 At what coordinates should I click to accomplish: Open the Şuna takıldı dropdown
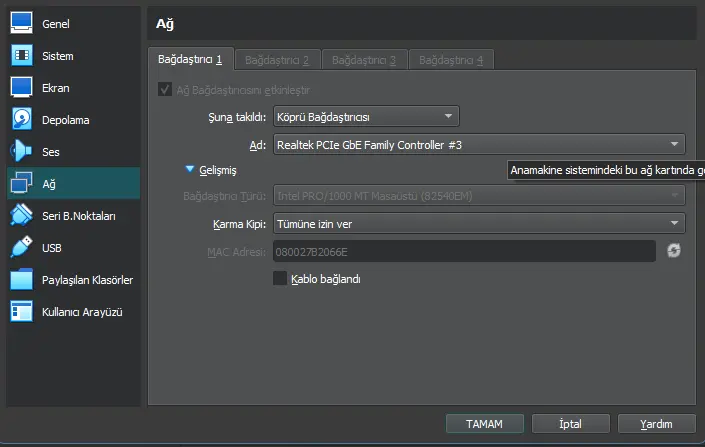point(365,117)
